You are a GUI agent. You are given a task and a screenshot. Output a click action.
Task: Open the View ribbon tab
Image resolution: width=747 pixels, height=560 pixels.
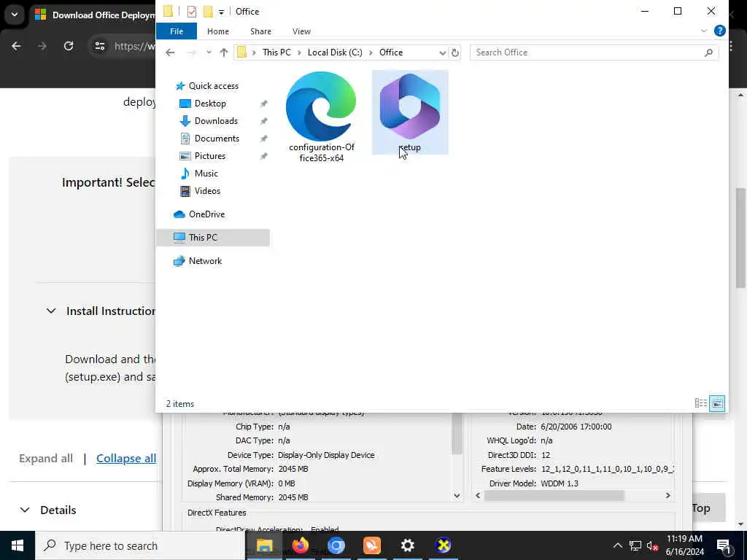tap(301, 31)
